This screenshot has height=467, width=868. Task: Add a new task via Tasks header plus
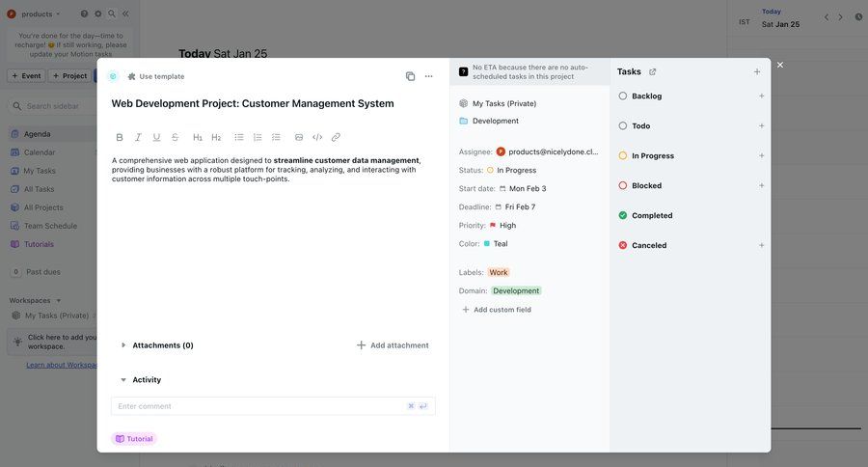coord(757,72)
